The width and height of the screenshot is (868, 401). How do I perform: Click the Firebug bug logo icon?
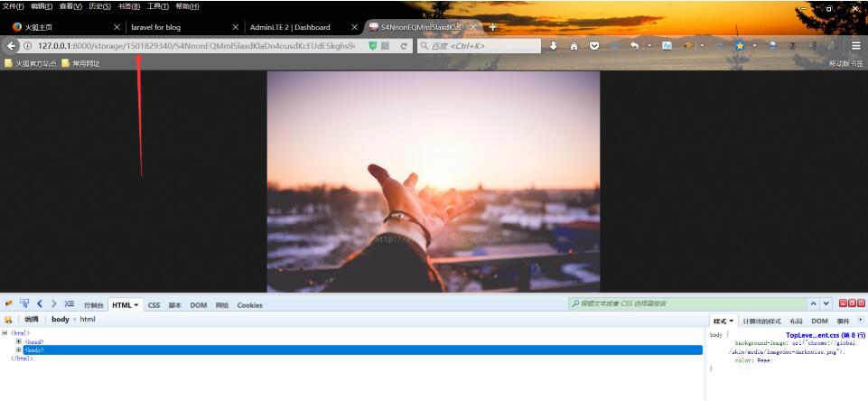click(x=8, y=304)
